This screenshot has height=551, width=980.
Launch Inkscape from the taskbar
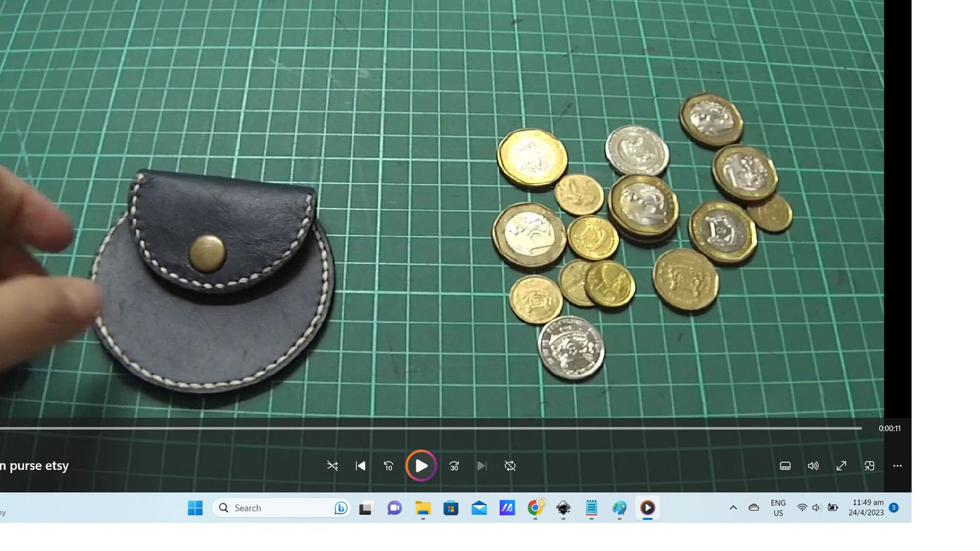tap(564, 508)
